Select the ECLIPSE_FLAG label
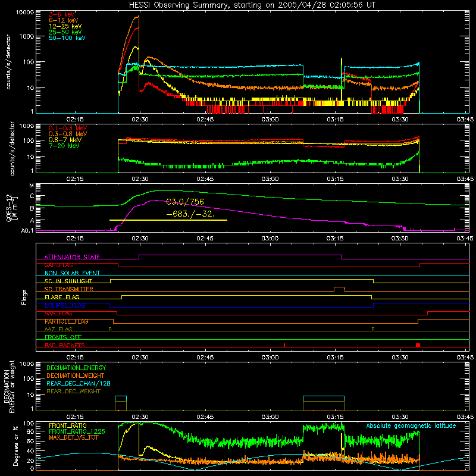 tap(65, 305)
